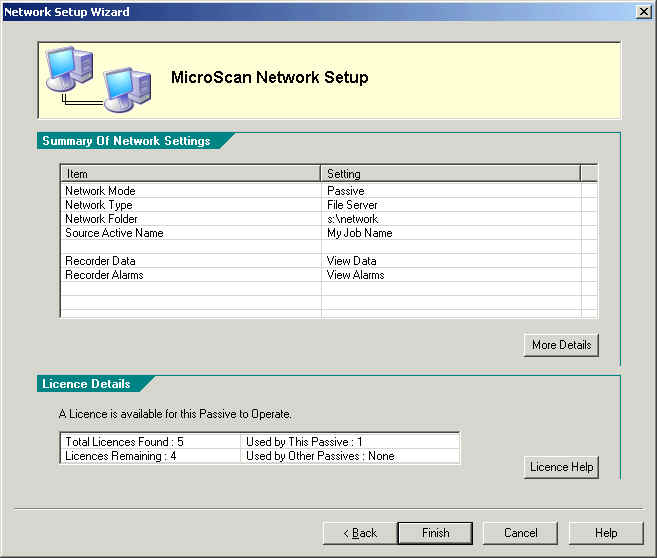Image resolution: width=657 pixels, height=558 pixels.
Task: Click the Item column header
Action: pos(191,173)
